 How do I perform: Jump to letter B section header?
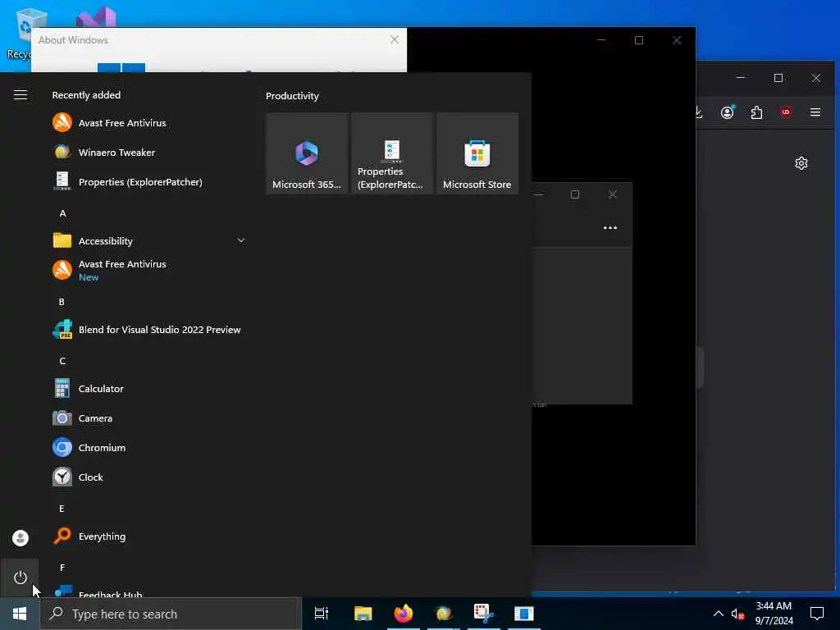62,302
